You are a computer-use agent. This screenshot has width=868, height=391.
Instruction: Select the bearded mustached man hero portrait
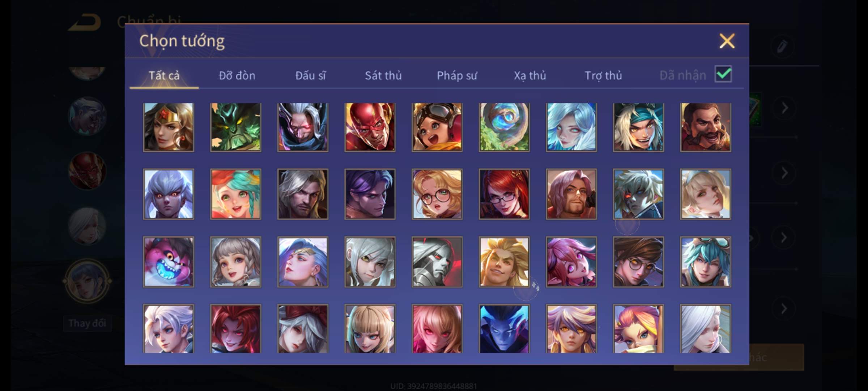pyautogui.click(x=705, y=127)
